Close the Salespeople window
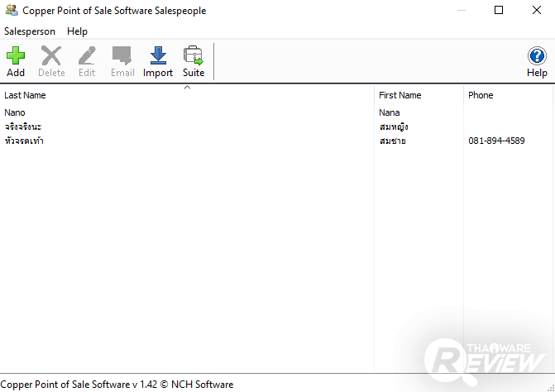Viewport: 555px width, 392px height. coord(537,10)
